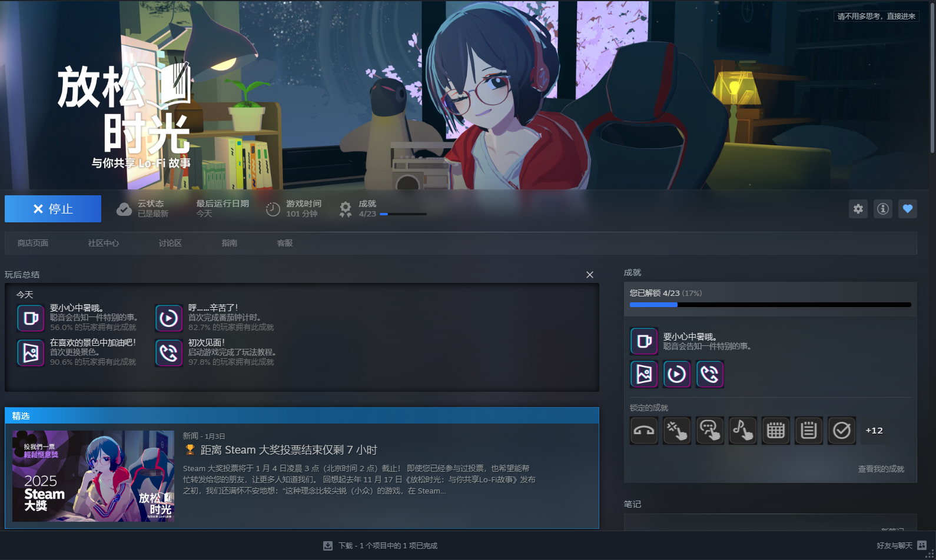Click locked checkmark circle achievement icon
This screenshot has width=936, height=560.
[x=842, y=431]
